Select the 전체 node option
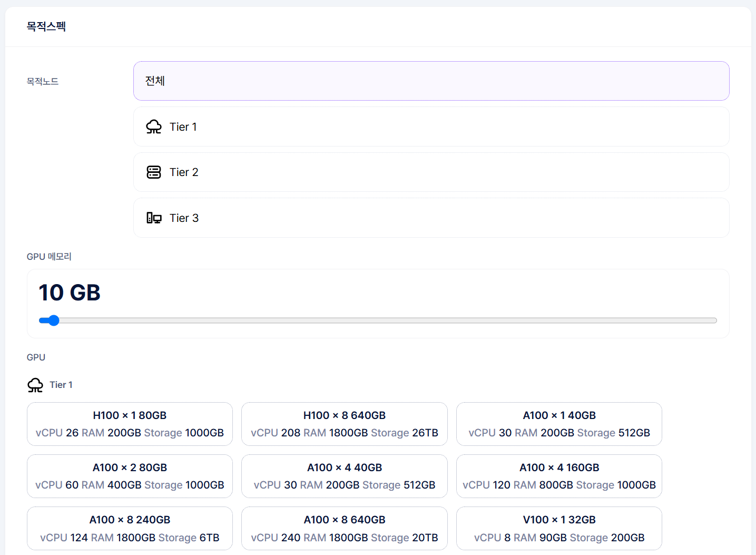This screenshot has width=756, height=555. (x=431, y=81)
